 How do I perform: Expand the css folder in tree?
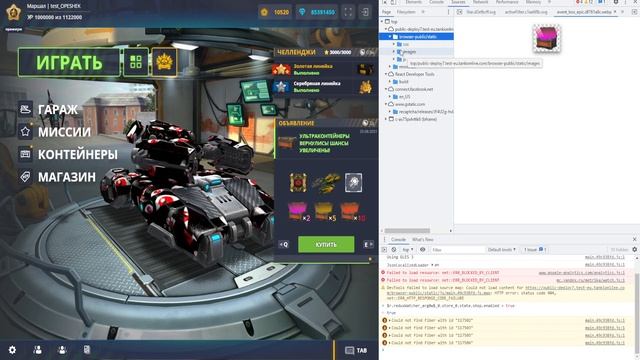point(394,44)
